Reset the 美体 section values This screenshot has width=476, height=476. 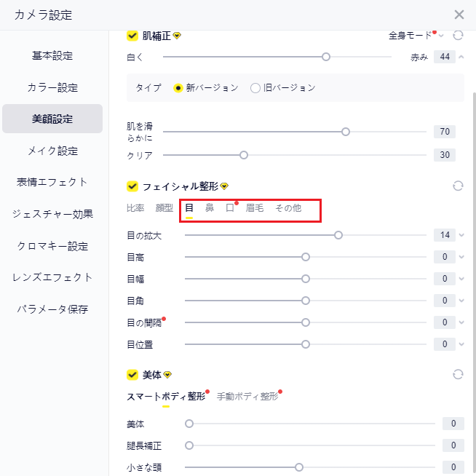[458, 374]
